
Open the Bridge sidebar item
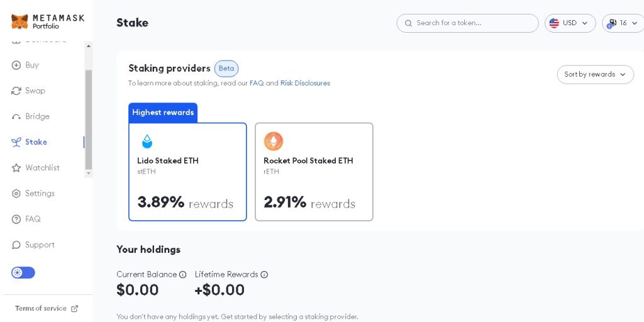(x=37, y=116)
